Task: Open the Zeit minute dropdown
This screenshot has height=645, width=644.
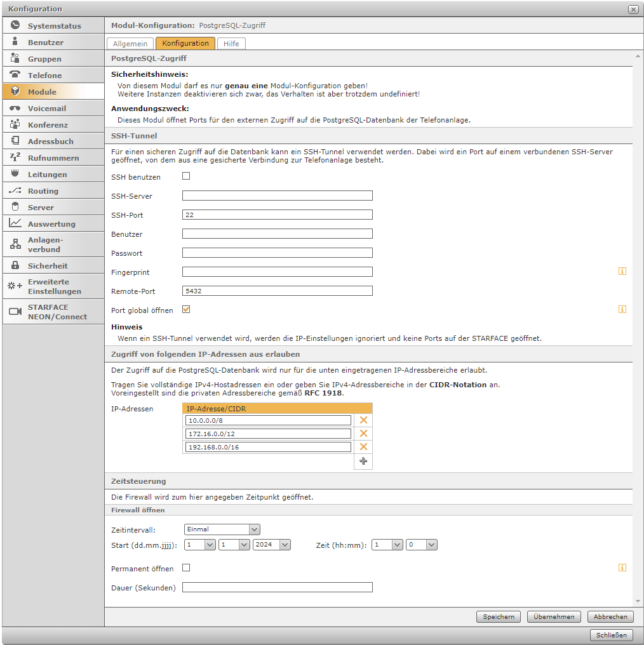Action: 421,545
